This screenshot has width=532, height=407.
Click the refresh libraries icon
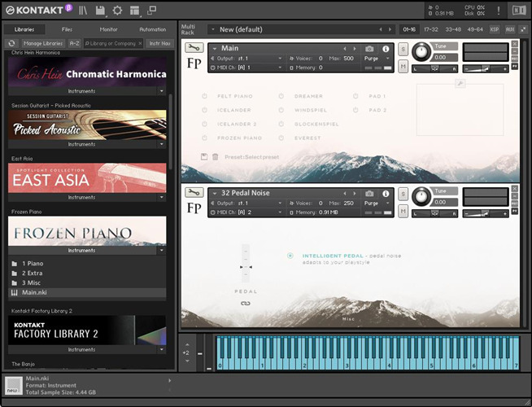12,43
